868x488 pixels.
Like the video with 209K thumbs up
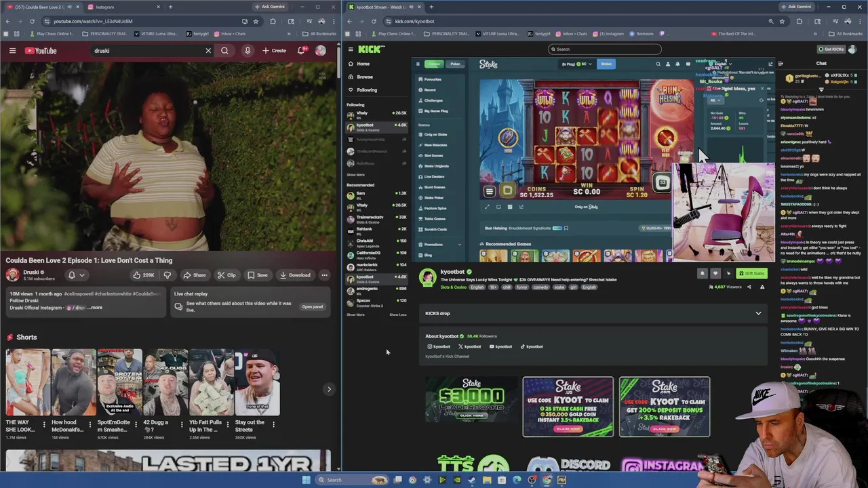[144, 275]
